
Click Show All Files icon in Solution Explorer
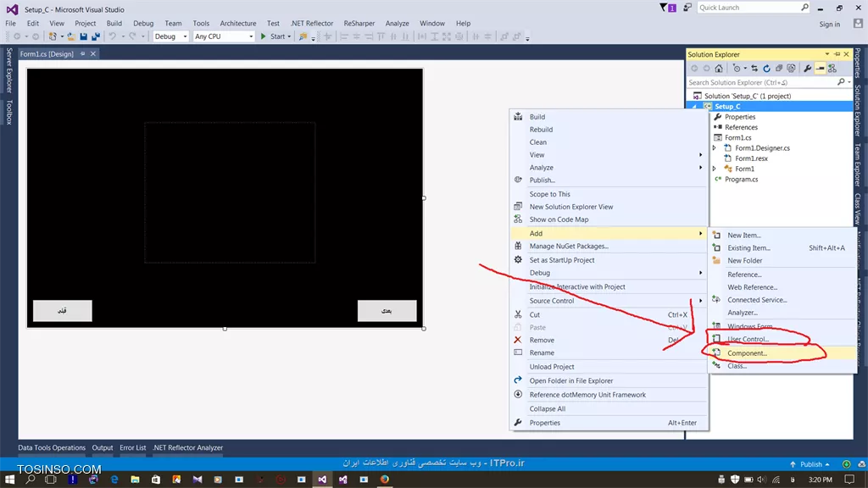tap(791, 69)
